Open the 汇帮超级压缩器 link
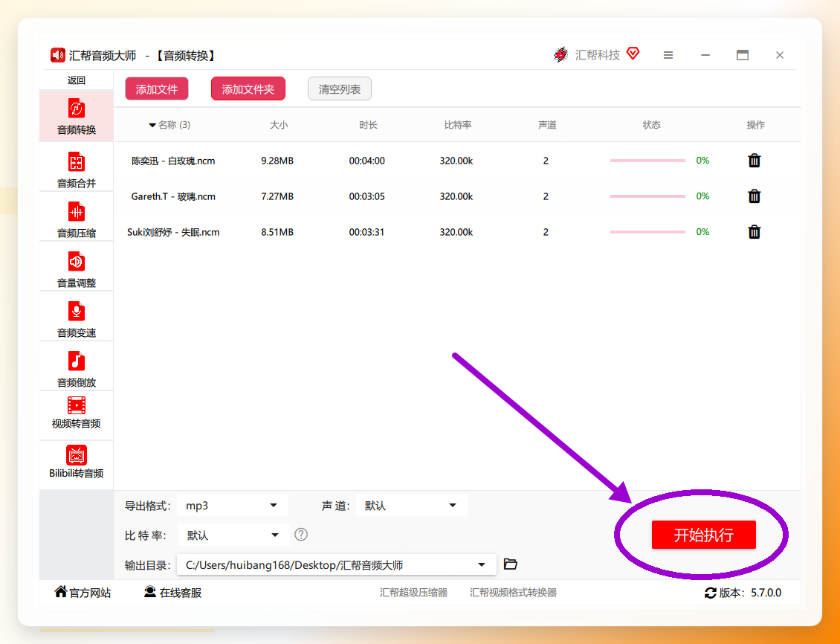 [413, 593]
